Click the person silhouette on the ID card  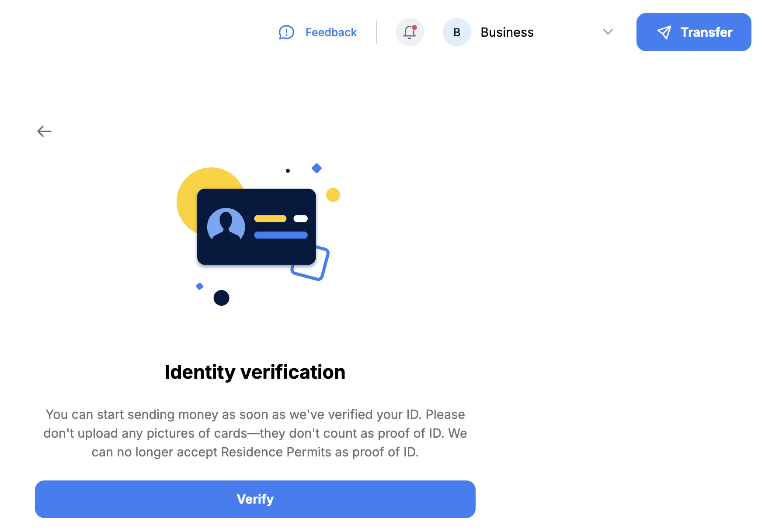(x=226, y=225)
